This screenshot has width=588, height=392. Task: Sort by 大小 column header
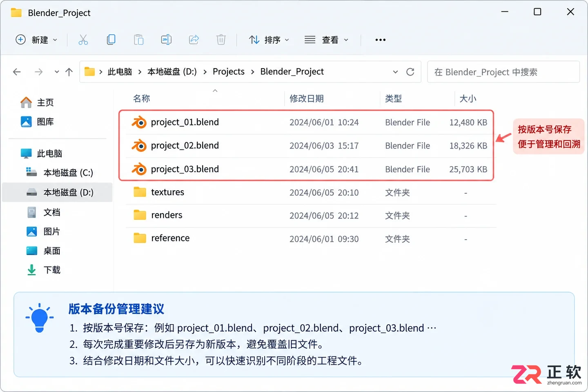[x=468, y=98]
